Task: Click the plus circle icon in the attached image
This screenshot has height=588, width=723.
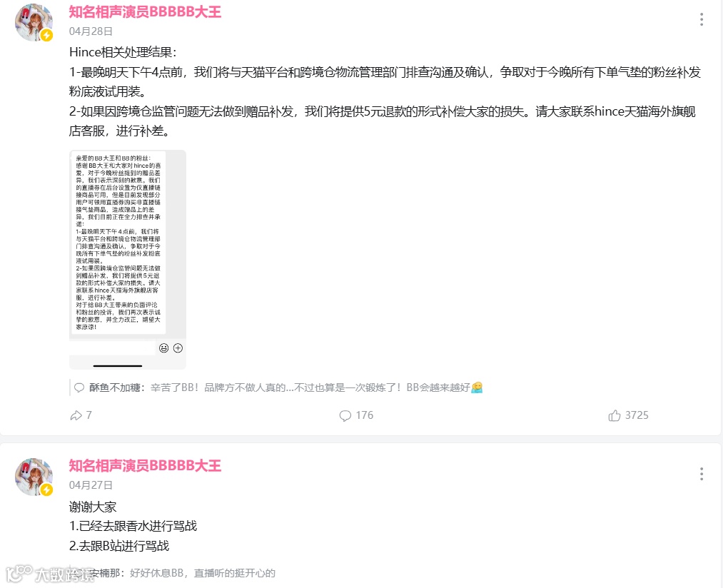Action: pos(178,348)
